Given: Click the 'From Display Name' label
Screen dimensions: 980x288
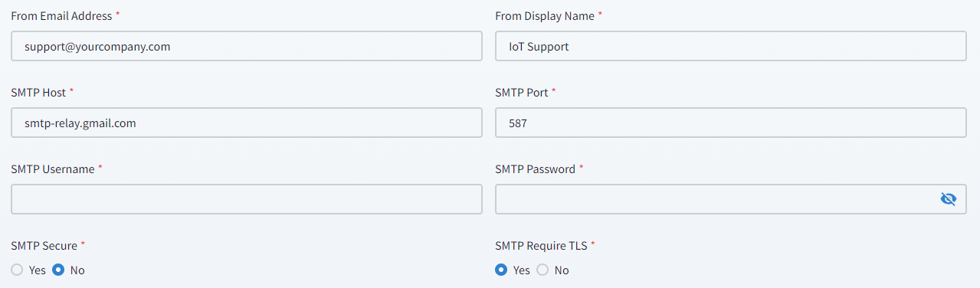Looking at the screenshot, I should click(546, 15).
